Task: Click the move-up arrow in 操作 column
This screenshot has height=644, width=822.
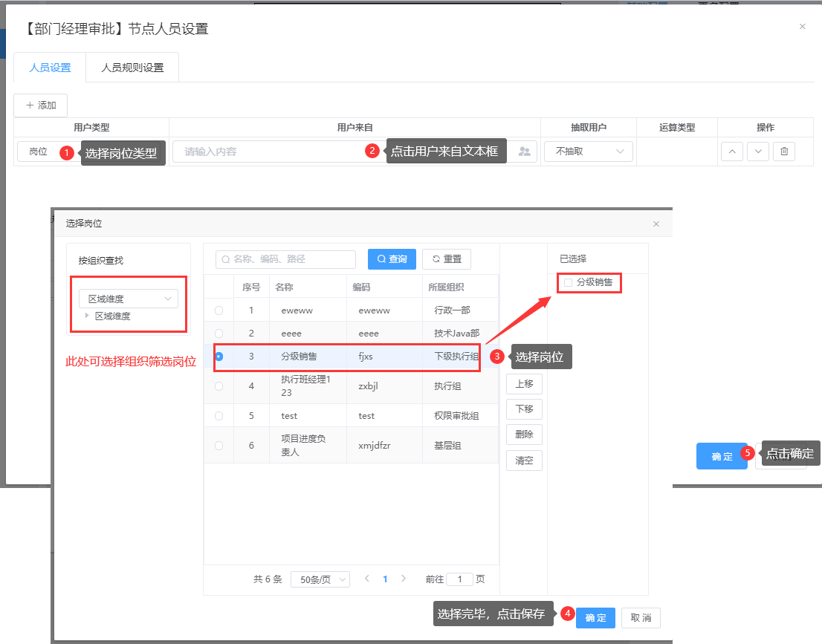Action: point(731,152)
